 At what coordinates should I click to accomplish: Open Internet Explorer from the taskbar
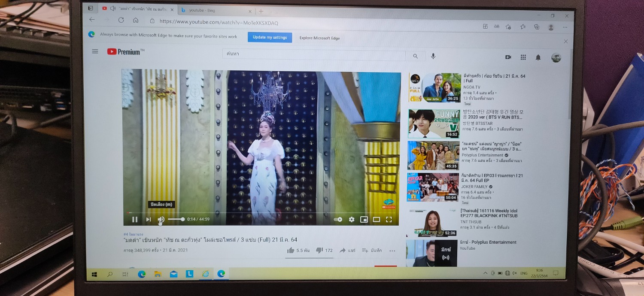[x=206, y=274]
